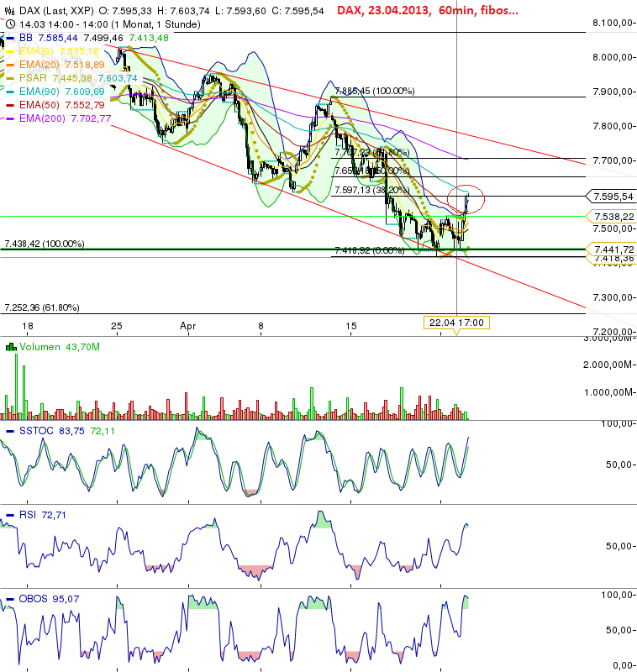Image resolution: width=637 pixels, height=672 pixels.
Task: Click the 7.800,00 price axis label
Action: (x=612, y=126)
